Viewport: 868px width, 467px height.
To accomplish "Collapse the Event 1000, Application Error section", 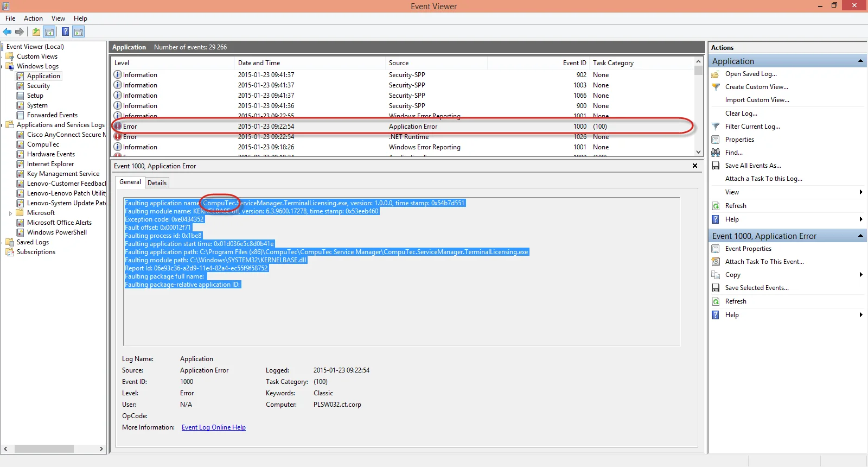I will tap(860, 236).
